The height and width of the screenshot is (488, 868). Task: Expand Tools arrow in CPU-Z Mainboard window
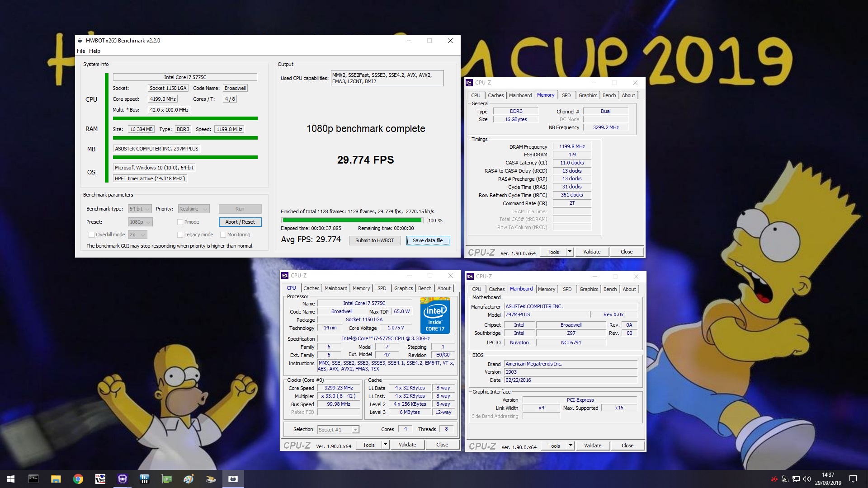pos(571,446)
